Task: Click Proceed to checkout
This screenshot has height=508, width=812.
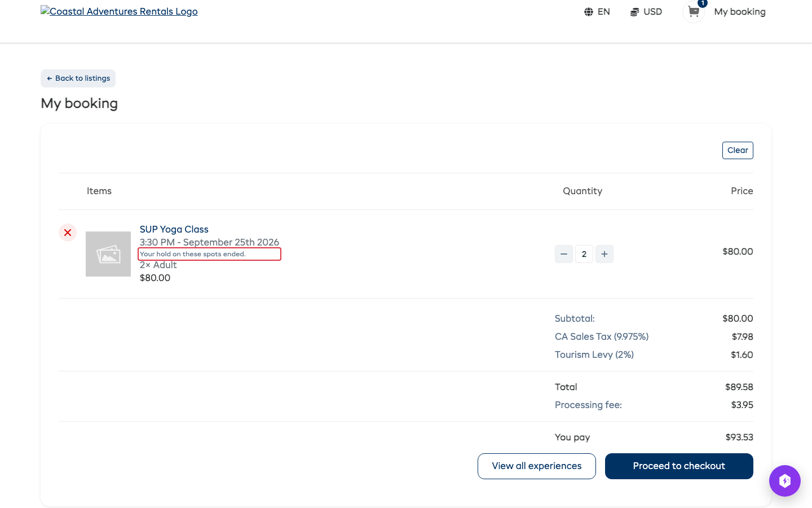Action: 679,466
